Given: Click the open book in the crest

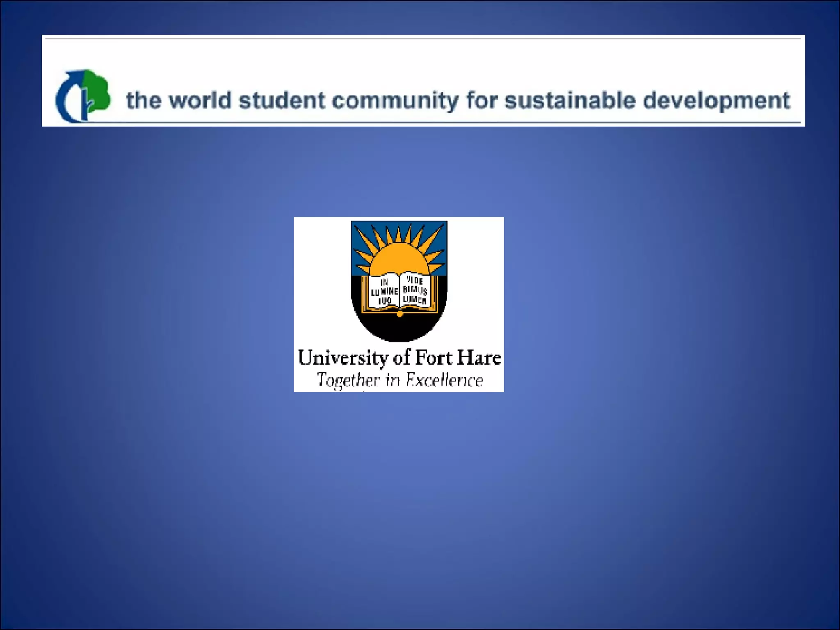Looking at the screenshot, I should 399,292.
